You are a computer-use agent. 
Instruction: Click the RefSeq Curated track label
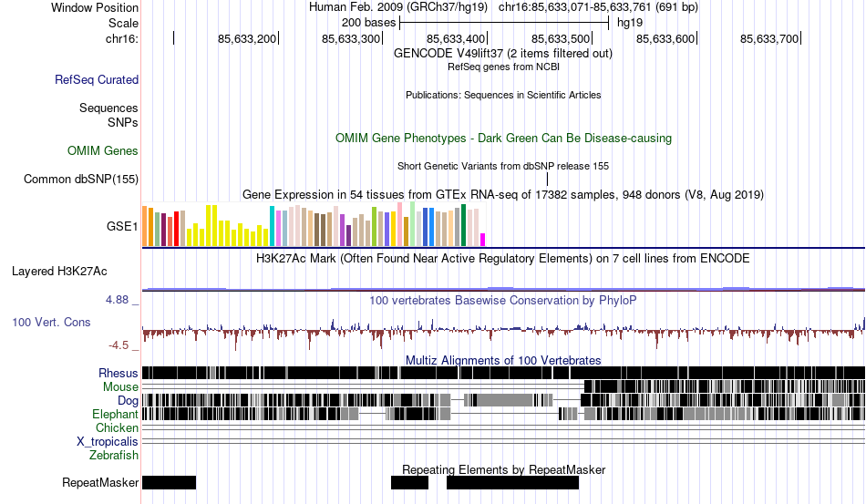96,79
